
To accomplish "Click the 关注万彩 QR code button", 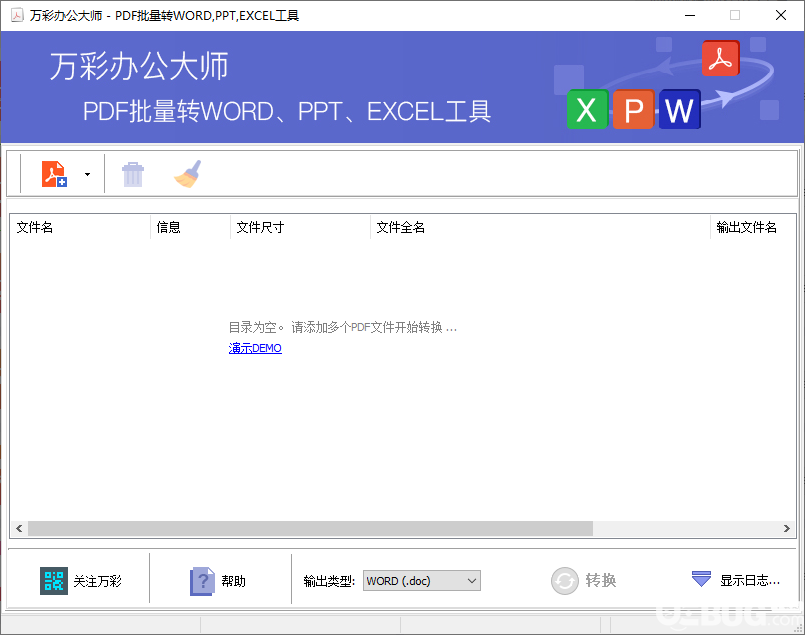I will point(81,581).
